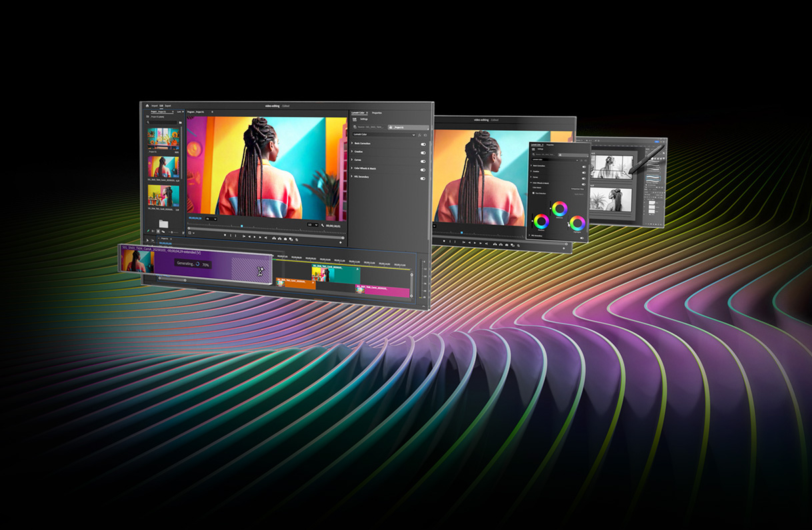Select the teal clip in the timeline
The width and height of the screenshot is (812, 530).
pyautogui.click(x=335, y=273)
